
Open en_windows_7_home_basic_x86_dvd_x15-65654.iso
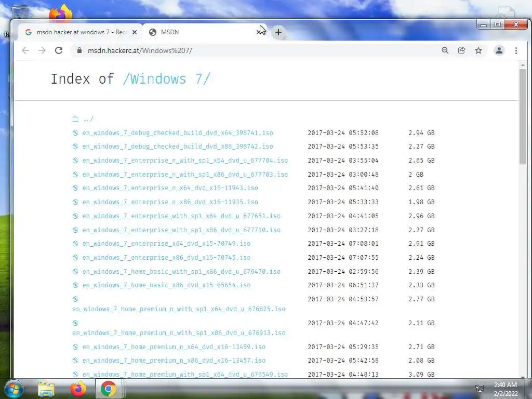(x=166, y=285)
